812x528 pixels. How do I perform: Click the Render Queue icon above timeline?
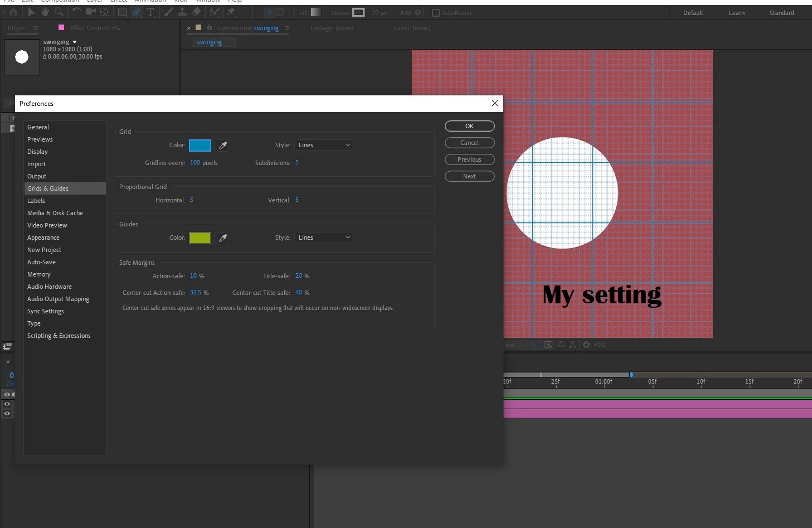[7, 347]
